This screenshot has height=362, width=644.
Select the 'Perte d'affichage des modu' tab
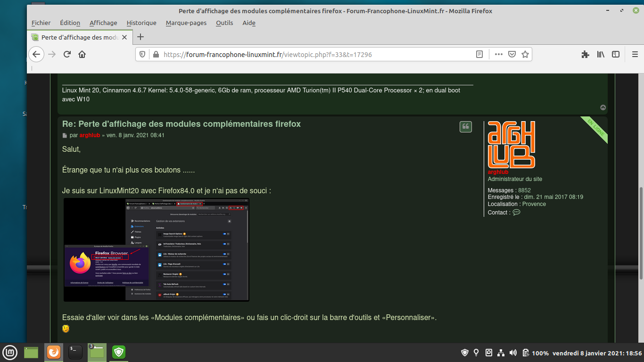pos(80,37)
